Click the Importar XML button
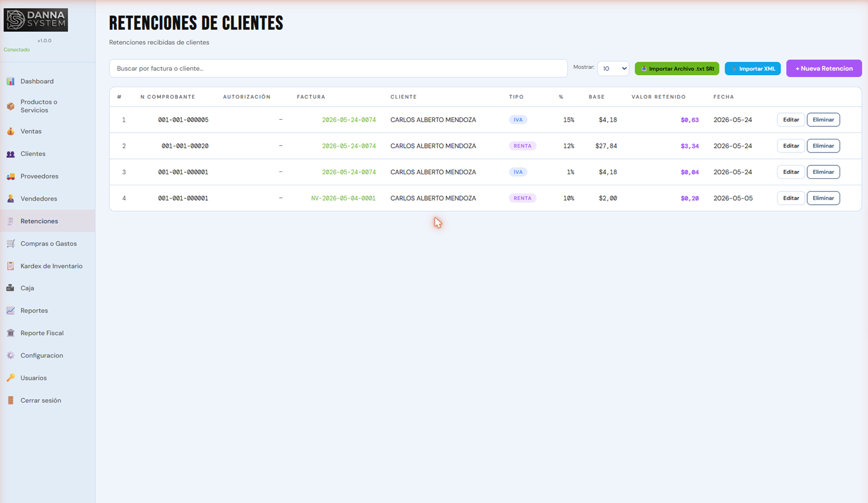This screenshot has width=868, height=503. coord(753,68)
